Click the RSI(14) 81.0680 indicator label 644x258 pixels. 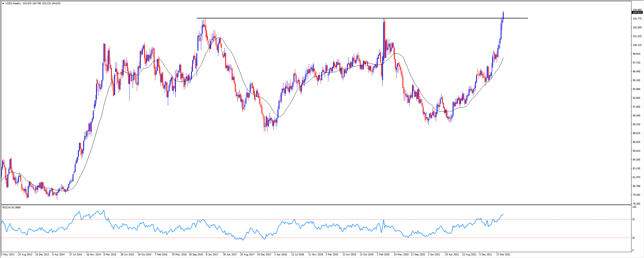click(11, 208)
